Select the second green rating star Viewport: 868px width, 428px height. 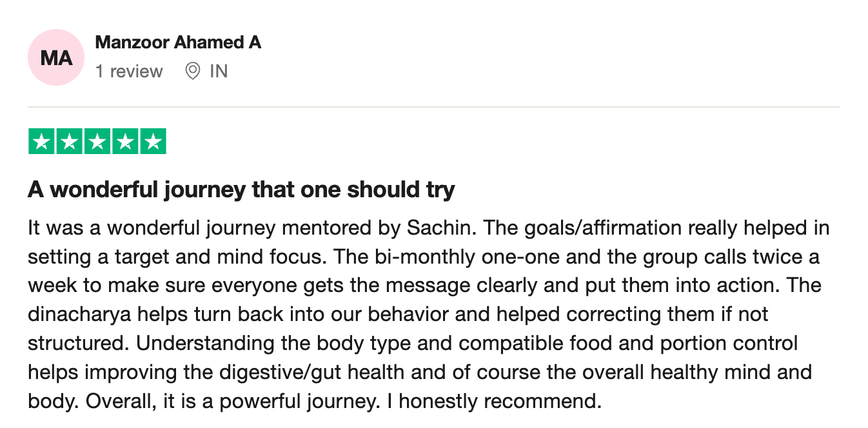point(70,142)
